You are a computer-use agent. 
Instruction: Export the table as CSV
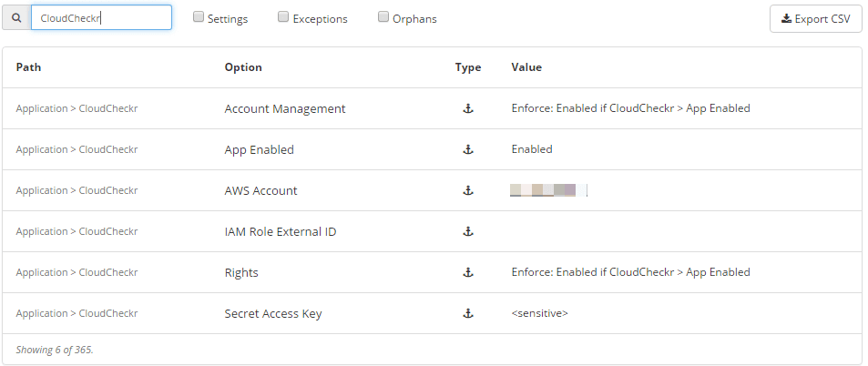tap(816, 19)
